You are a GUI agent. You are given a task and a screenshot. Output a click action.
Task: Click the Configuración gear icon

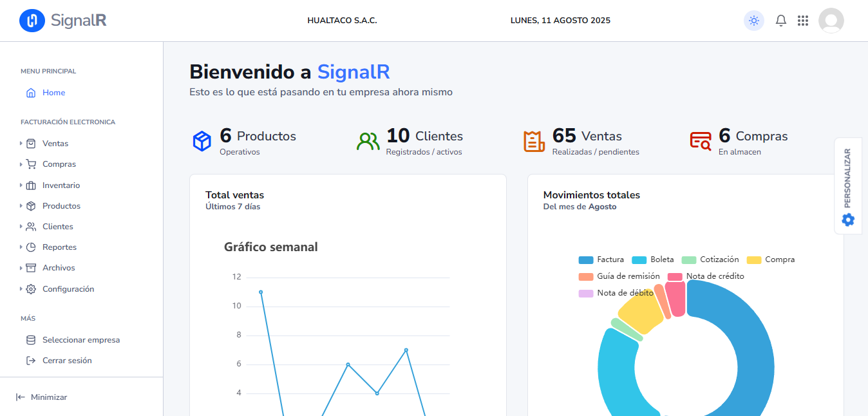[31, 289]
